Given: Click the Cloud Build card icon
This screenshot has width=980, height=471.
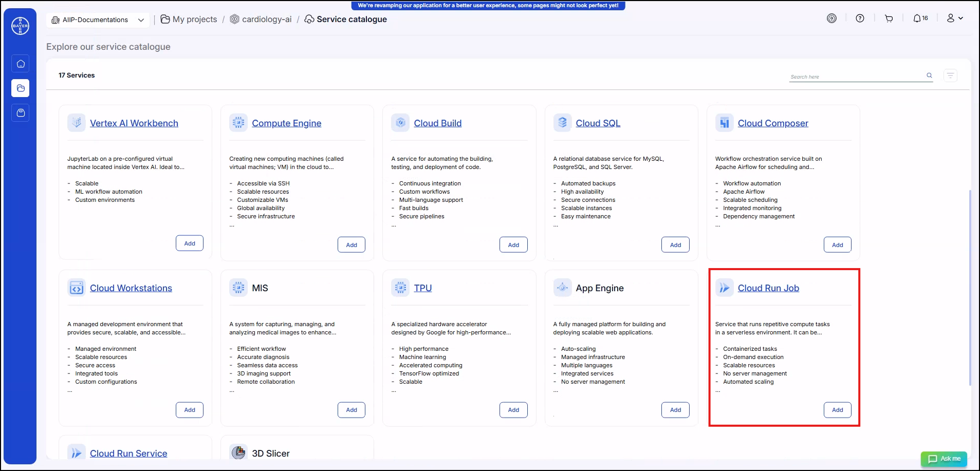Looking at the screenshot, I should click(400, 123).
